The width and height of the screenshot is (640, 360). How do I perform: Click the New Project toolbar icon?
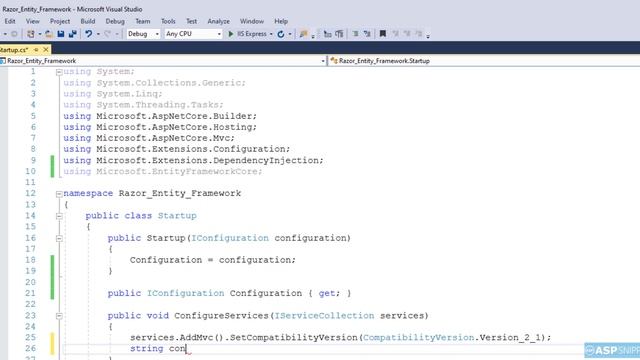click(31, 34)
